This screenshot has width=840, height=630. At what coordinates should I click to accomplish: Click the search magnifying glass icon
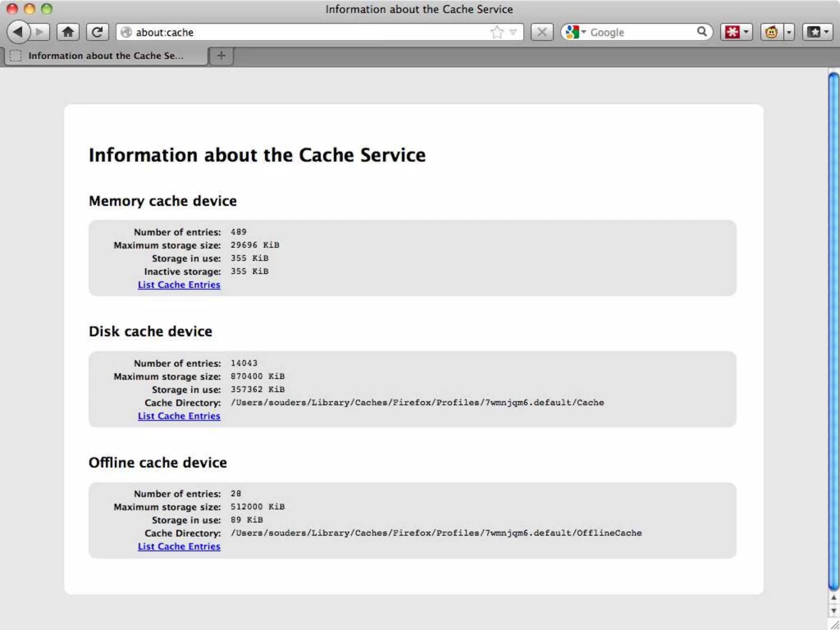(702, 32)
